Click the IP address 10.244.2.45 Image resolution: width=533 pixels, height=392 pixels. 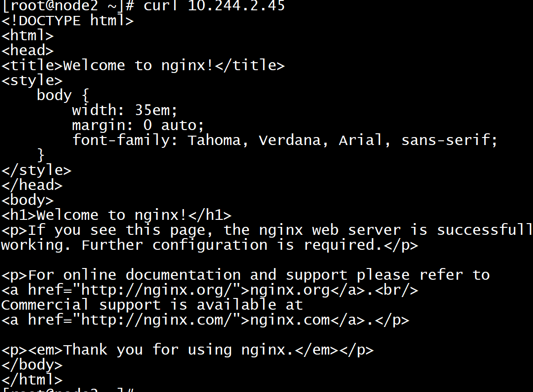[x=236, y=6]
